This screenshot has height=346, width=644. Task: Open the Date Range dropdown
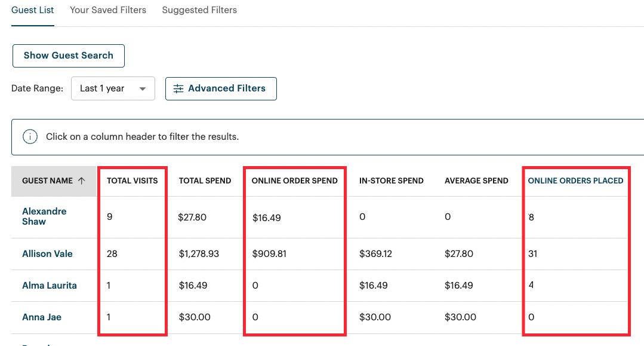[113, 88]
